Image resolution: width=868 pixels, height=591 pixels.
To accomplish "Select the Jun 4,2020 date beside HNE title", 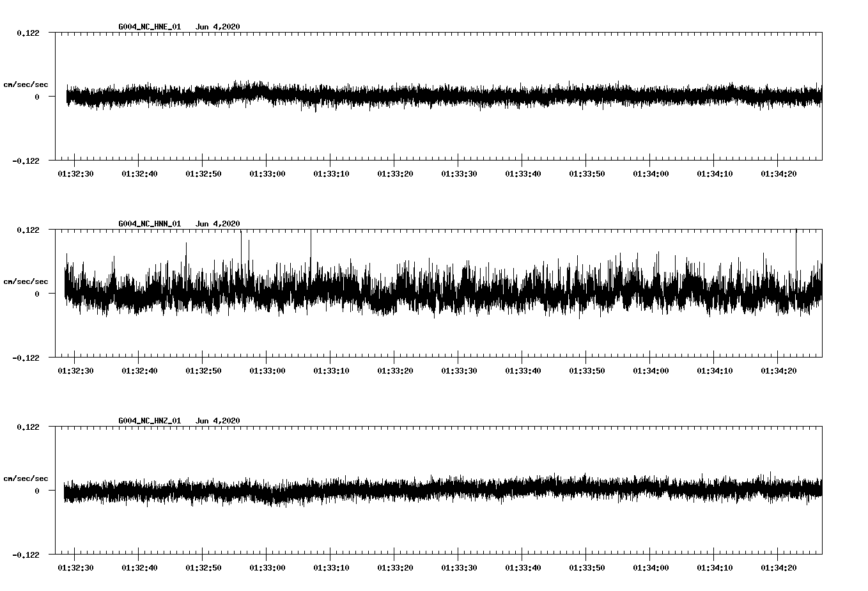I will 218,27.
